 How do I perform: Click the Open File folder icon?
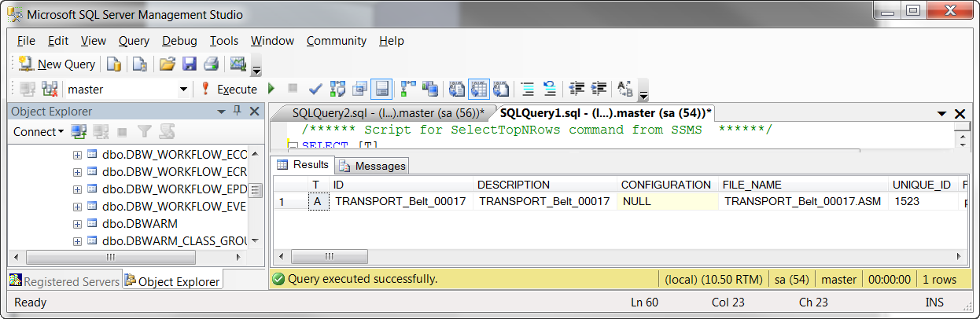click(167, 64)
